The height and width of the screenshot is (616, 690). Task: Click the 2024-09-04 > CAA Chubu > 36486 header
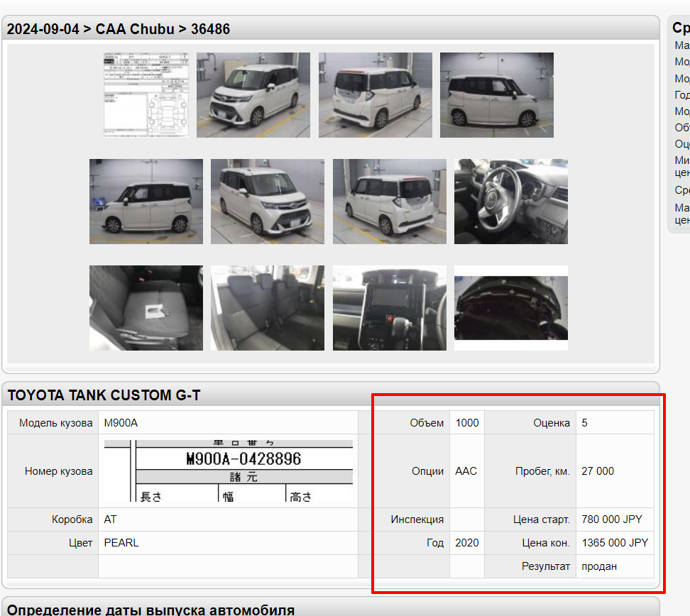(x=119, y=29)
